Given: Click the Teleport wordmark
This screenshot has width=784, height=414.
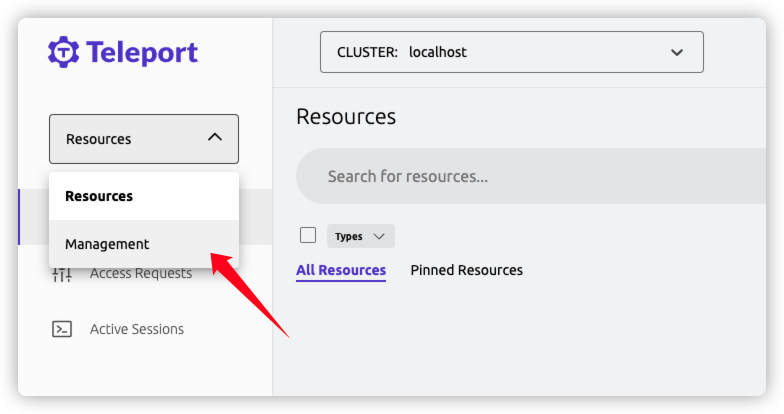Looking at the screenshot, I should (142, 52).
